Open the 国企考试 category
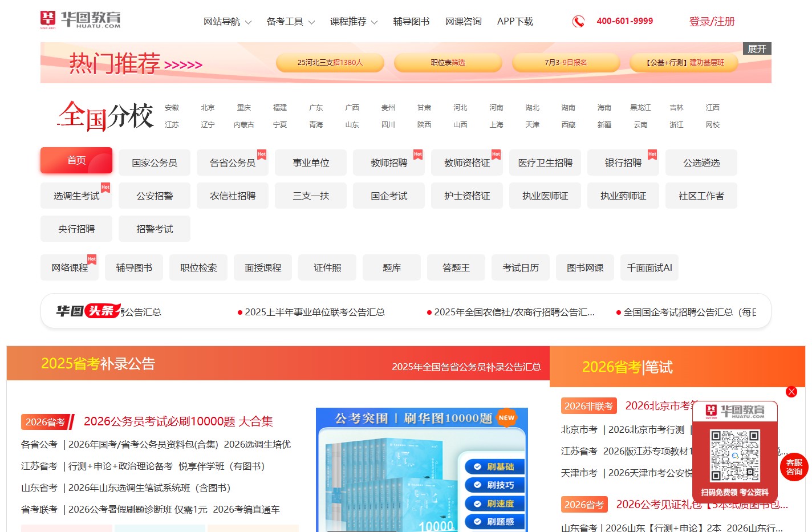This screenshot has width=812, height=532. pyautogui.click(x=389, y=196)
